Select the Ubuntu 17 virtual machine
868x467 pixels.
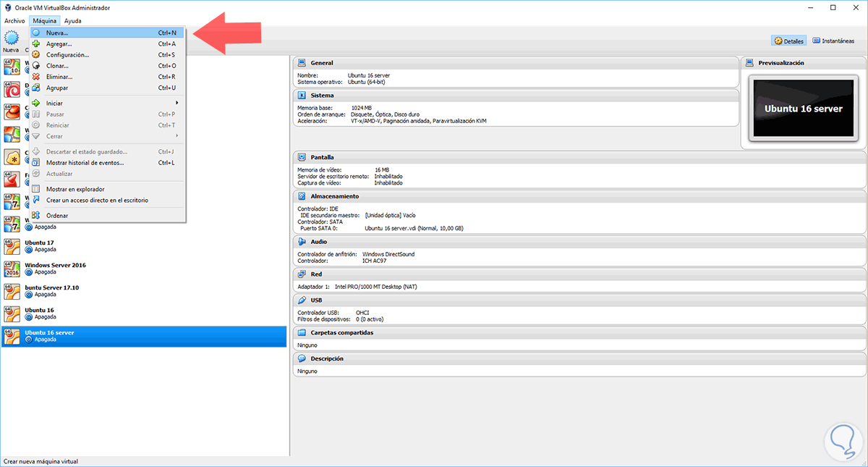(145, 246)
